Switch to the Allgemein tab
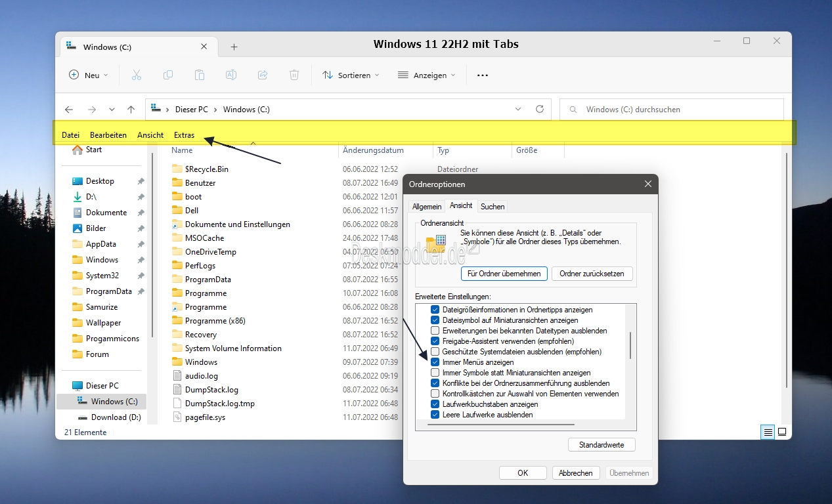Screen dimensions: 832x504 coord(427,207)
